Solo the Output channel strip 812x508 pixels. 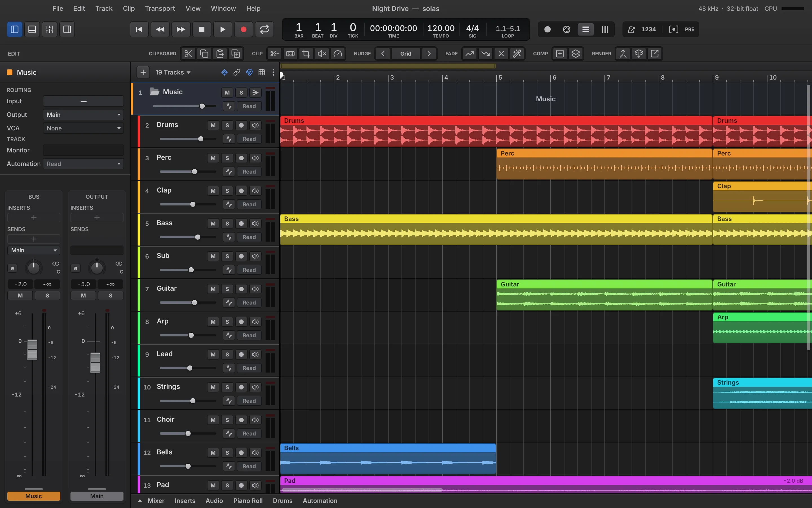point(111,295)
